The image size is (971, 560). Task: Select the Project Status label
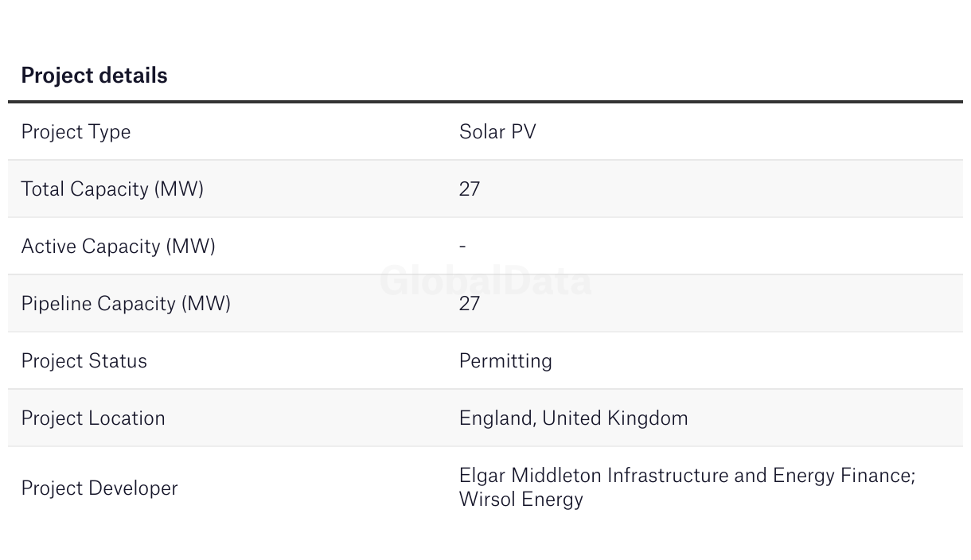[x=84, y=361]
